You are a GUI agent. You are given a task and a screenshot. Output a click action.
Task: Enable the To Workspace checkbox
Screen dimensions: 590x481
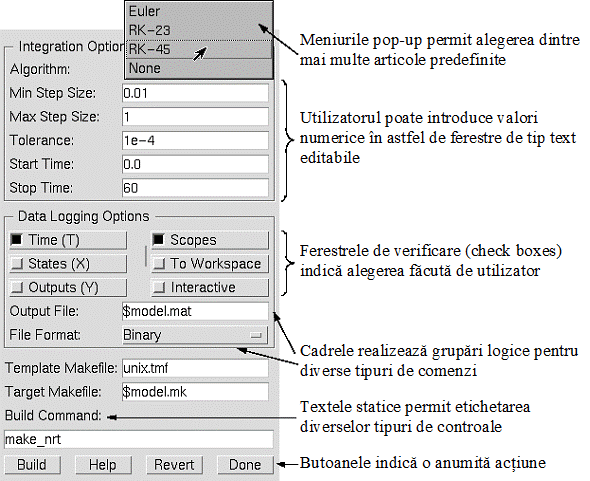tap(210, 264)
